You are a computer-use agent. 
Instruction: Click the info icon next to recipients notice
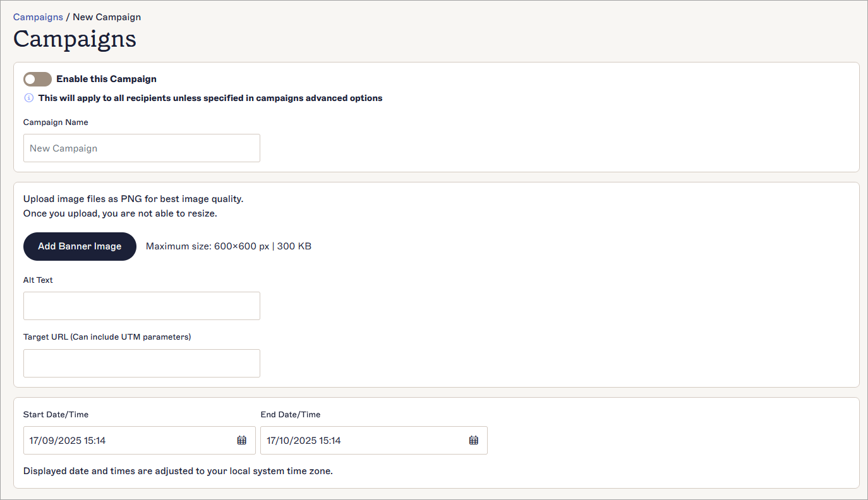[28, 98]
